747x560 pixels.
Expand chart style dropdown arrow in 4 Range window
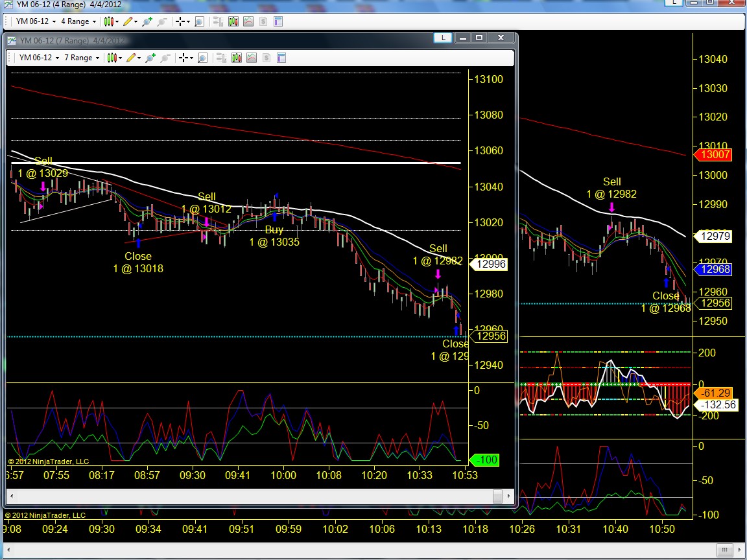click(117, 22)
